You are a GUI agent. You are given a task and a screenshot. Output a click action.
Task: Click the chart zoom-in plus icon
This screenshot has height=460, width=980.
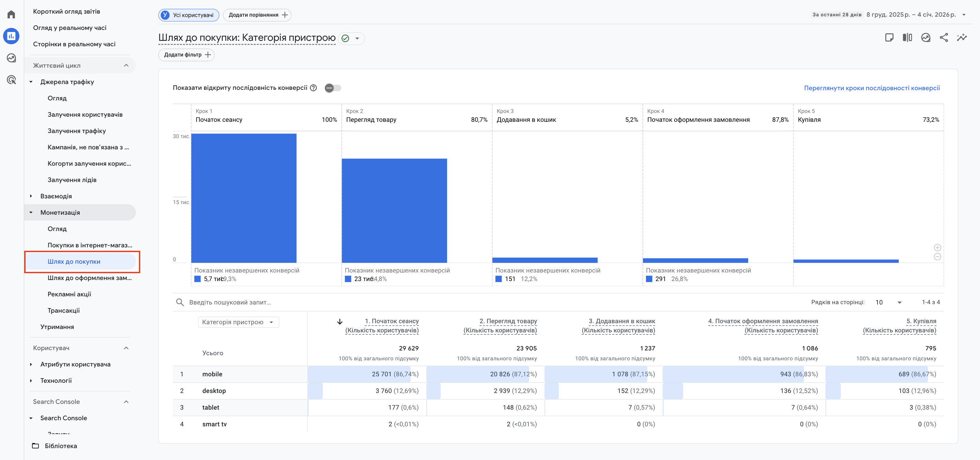[x=937, y=247]
